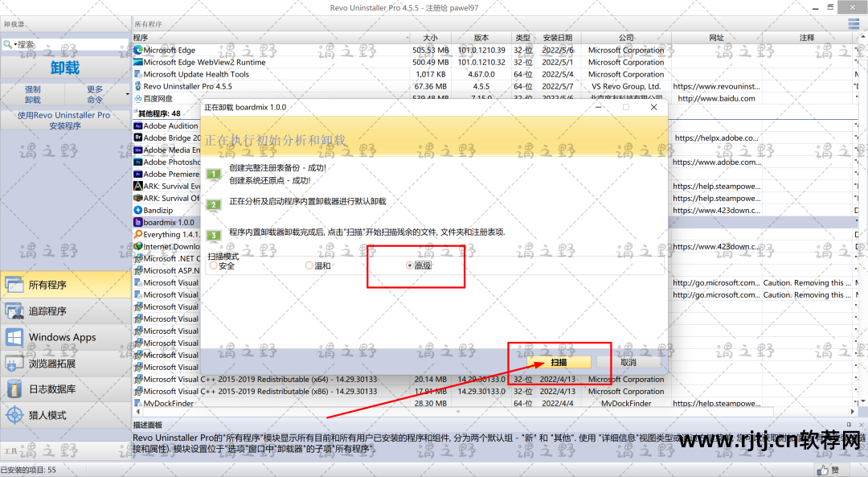Click the search field in the sidebar
The image size is (868, 477).
coord(72,44)
